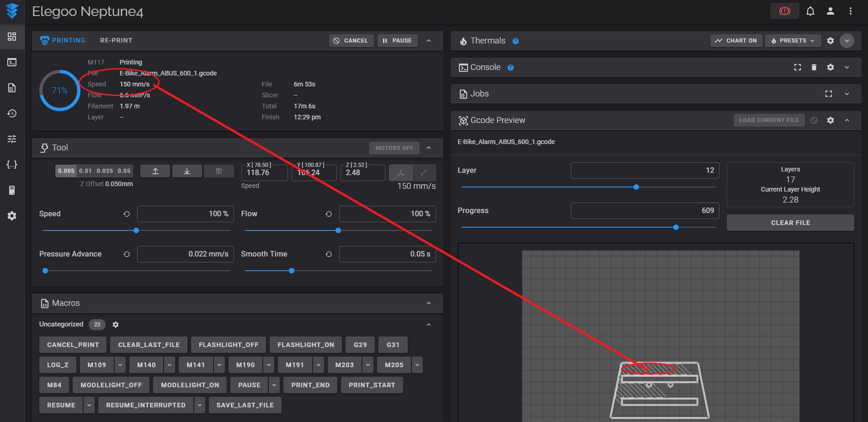Switch to the PRINTING tab
Image resolution: width=868 pixels, height=422 pixels.
click(63, 40)
